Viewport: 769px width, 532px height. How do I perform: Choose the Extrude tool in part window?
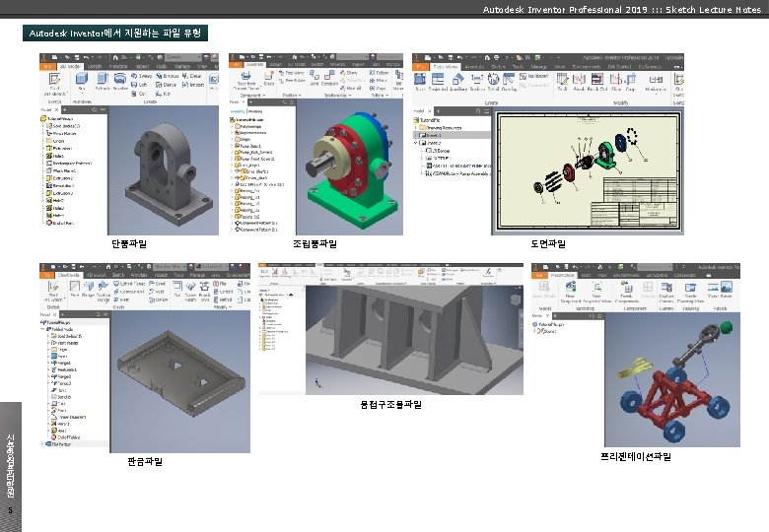tap(102, 82)
